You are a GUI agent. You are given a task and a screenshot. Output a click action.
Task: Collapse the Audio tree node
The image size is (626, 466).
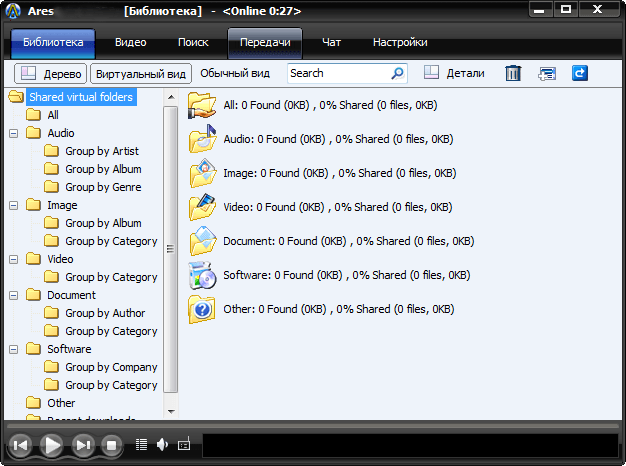pos(13,133)
